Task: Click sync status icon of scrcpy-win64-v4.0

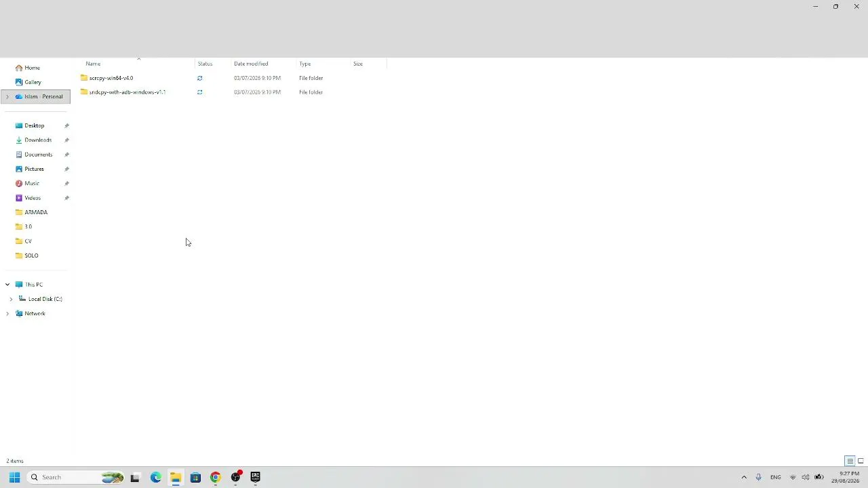Action: click(x=199, y=78)
